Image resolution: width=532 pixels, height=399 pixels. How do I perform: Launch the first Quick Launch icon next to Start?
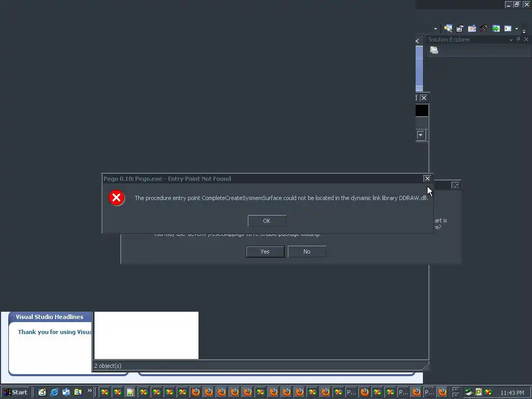click(42, 392)
